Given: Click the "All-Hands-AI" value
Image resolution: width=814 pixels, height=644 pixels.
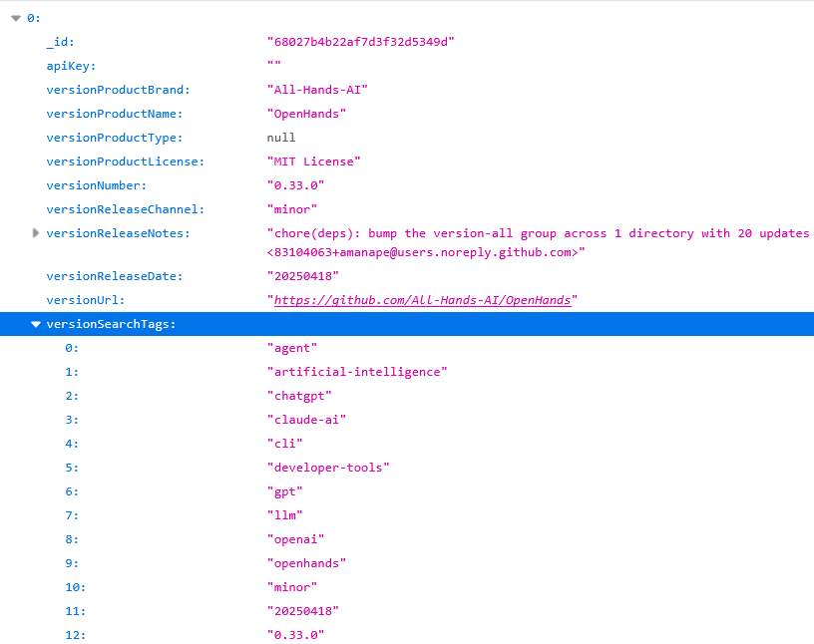Looking at the screenshot, I should (317, 90).
